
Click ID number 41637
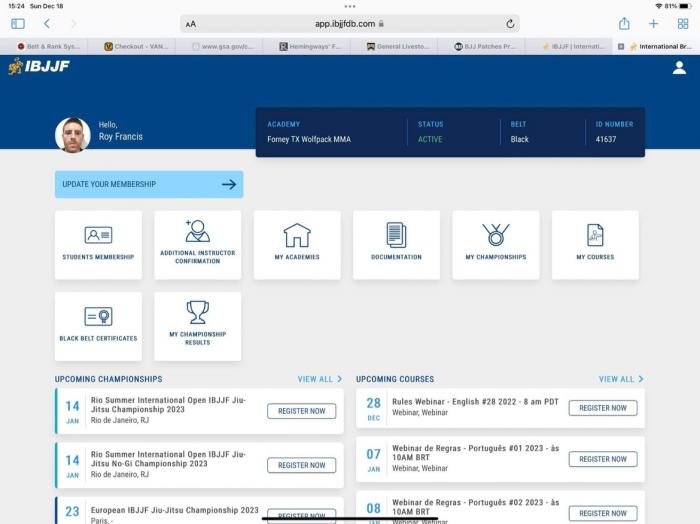point(606,139)
